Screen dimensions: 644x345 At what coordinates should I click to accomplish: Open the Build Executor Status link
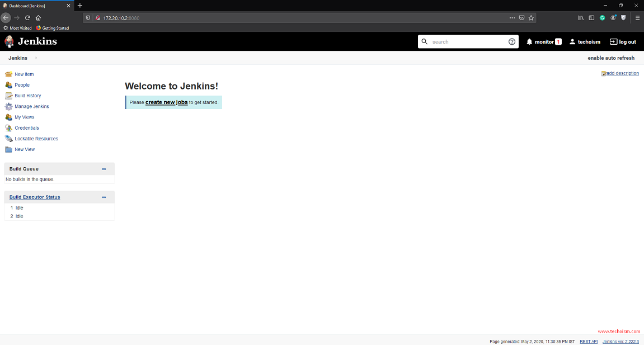click(x=35, y=197)
